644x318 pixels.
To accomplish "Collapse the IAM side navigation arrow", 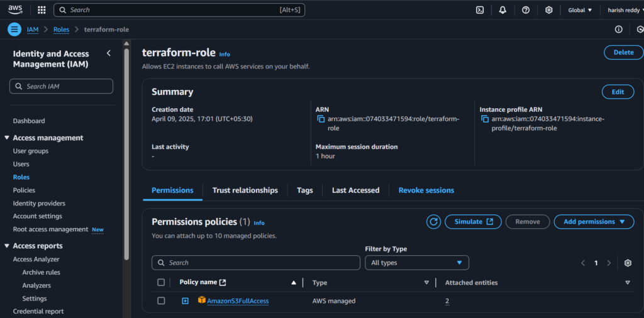I will tap(108, 53).
